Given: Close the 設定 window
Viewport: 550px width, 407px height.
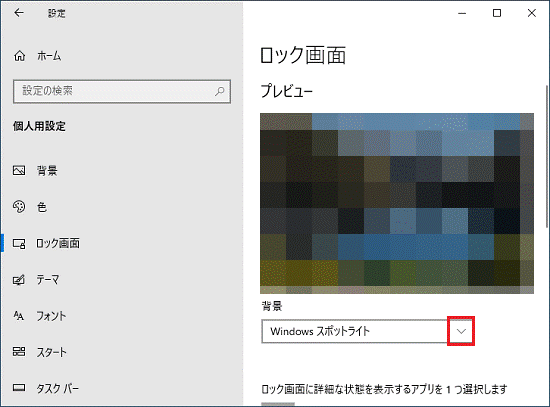Looking at the screenshot, I should 532,13.
